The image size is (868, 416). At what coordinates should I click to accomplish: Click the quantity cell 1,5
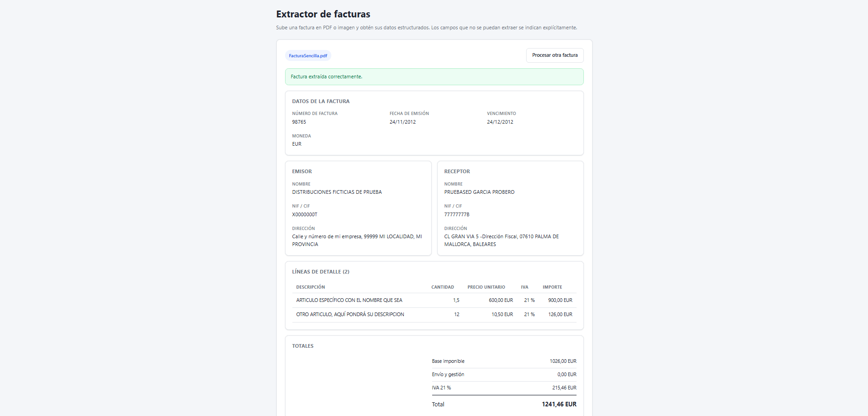[456, 300]
